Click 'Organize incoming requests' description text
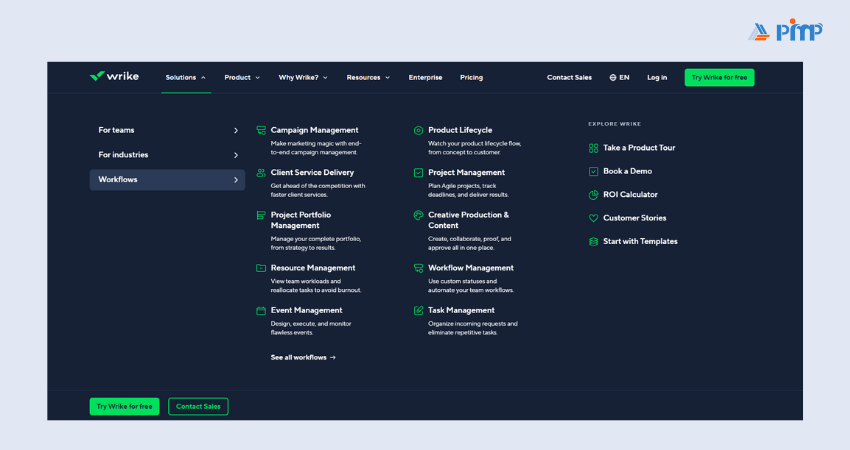Screen dimensions: 850x450 point(473,328)
